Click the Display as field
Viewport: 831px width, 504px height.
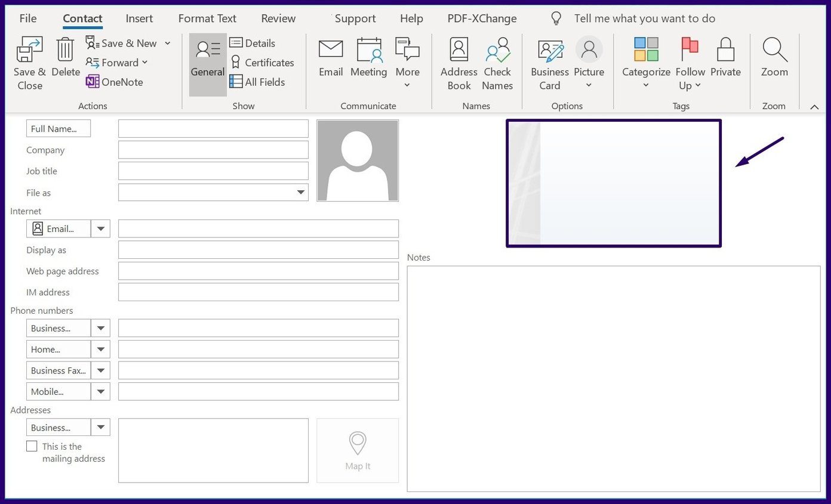tap(258, 250)
